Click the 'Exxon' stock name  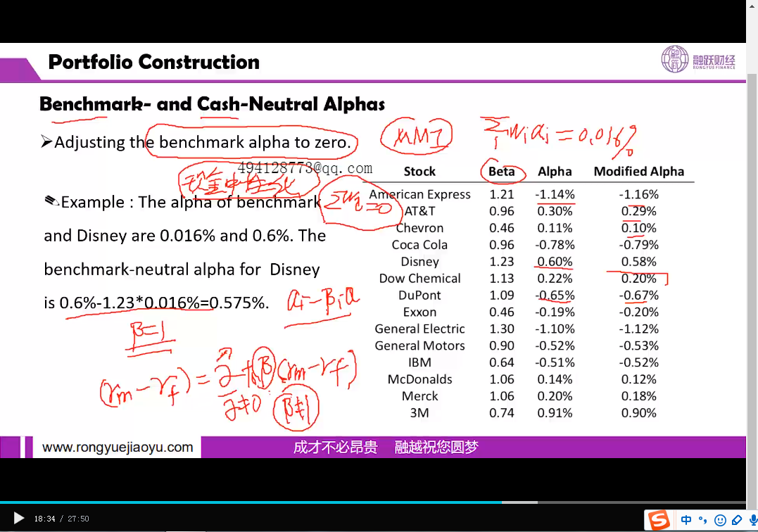(x=419, y=312)
